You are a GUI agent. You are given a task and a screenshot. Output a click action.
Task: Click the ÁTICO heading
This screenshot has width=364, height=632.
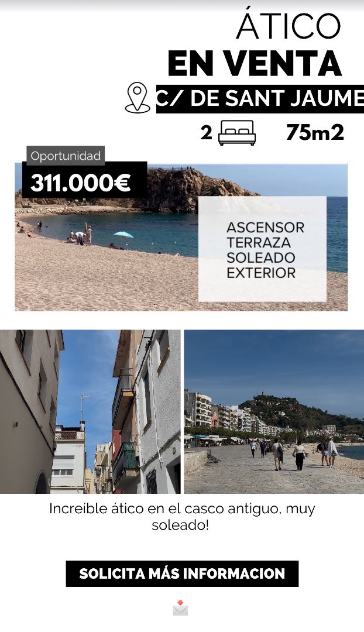(x=289, y=26)
